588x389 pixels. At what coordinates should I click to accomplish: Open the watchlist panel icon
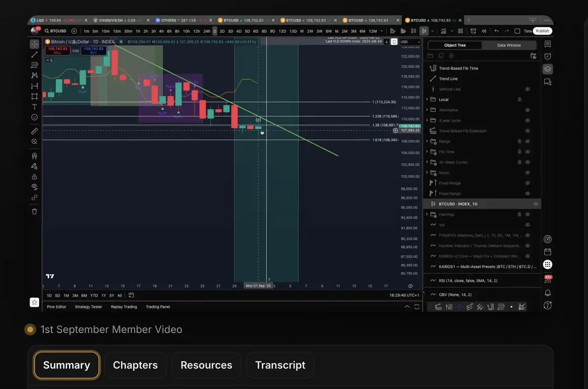click(x=547, y=44)
